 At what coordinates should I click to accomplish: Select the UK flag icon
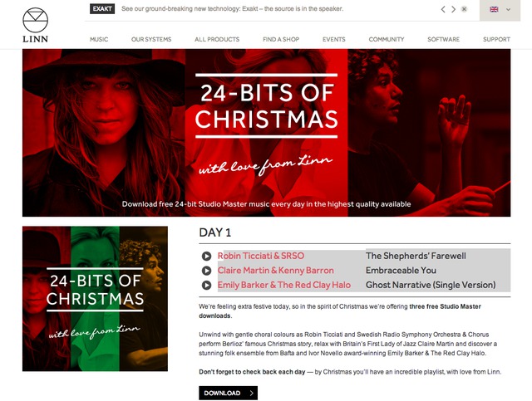pos(494,9)
